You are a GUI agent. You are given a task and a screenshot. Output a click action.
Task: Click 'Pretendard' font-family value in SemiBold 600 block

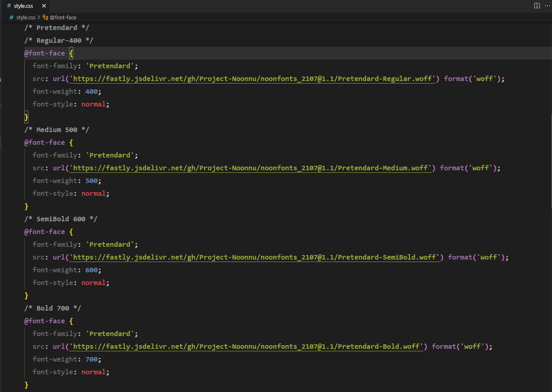coord(110,244)
